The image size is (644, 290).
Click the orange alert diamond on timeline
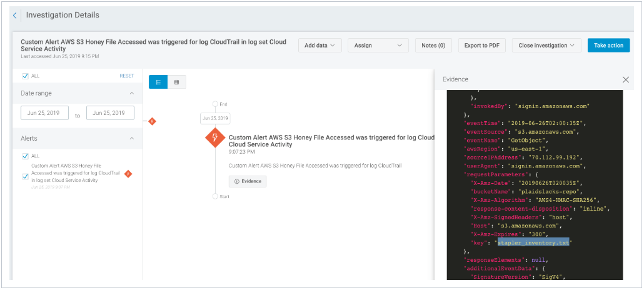(215, 138)
